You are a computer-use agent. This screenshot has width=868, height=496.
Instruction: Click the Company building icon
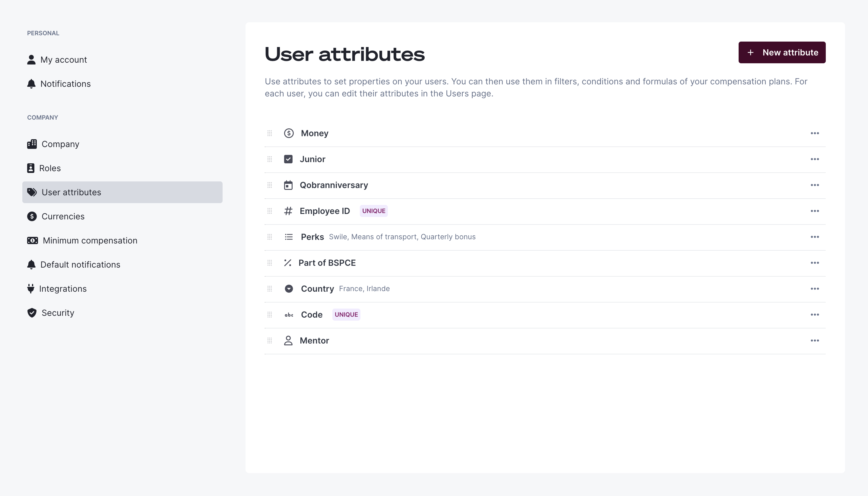32,144
